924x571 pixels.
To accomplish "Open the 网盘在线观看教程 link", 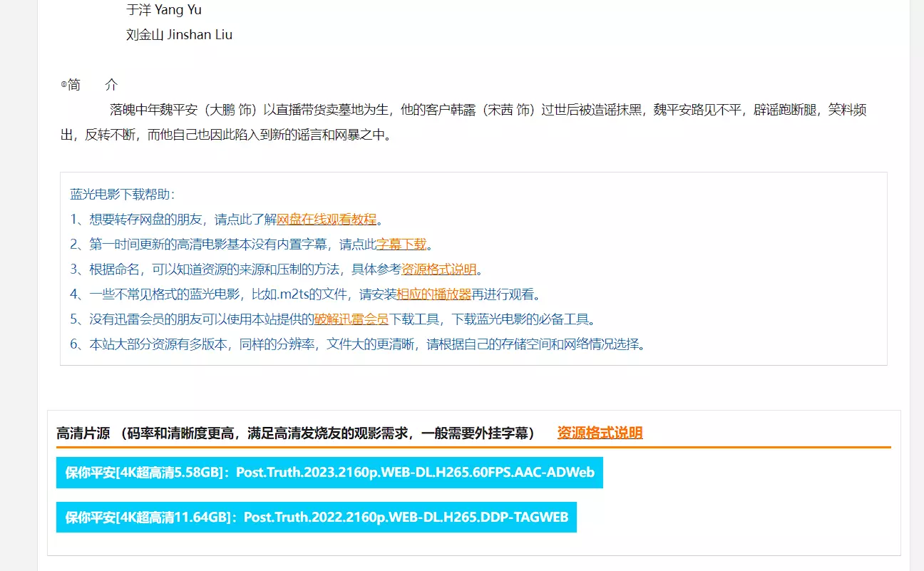I will 327,220.
